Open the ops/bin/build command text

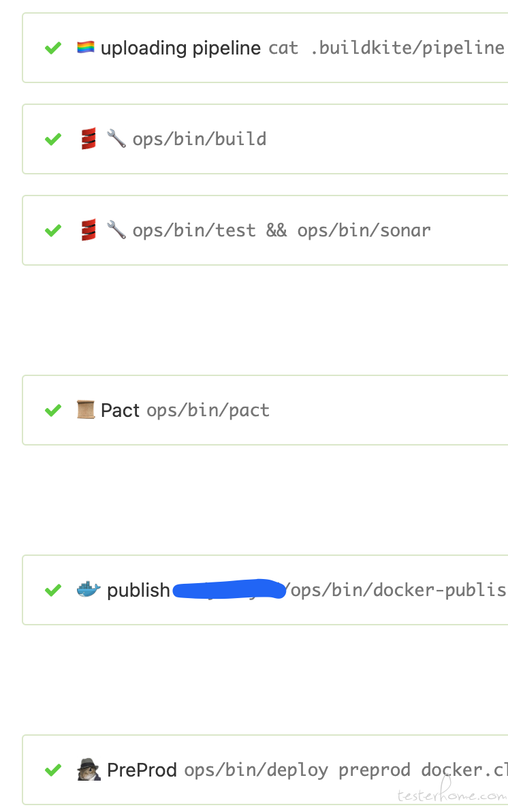point(200,139)
